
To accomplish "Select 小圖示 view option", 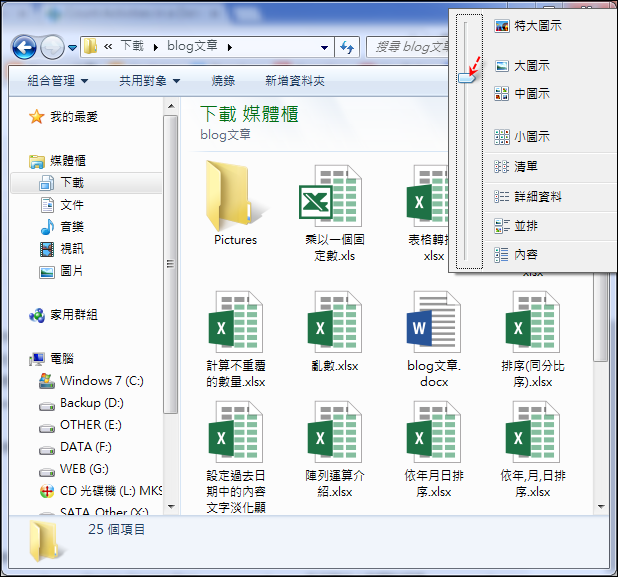I will 522,137.
